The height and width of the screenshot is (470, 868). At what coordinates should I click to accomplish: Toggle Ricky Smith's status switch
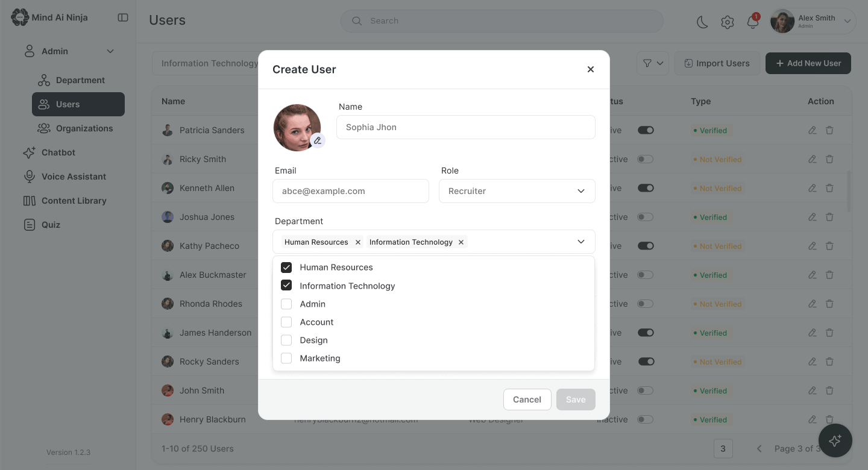(646, 159)
